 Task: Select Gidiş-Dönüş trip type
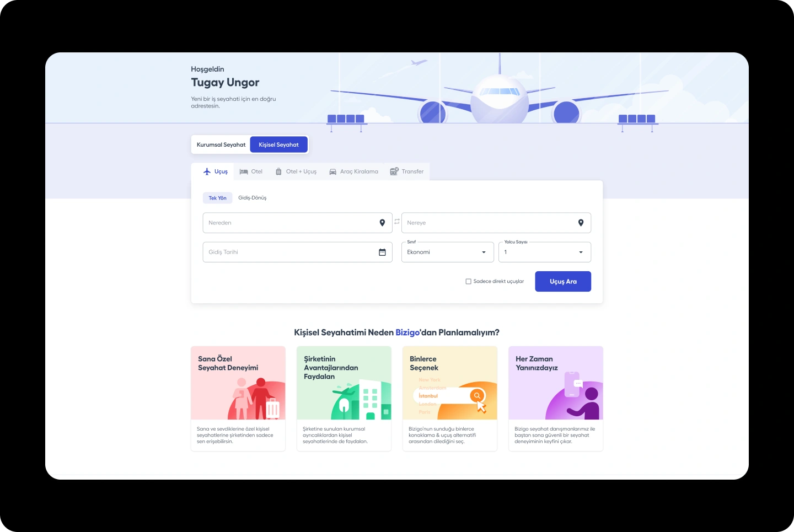(252, 198)
